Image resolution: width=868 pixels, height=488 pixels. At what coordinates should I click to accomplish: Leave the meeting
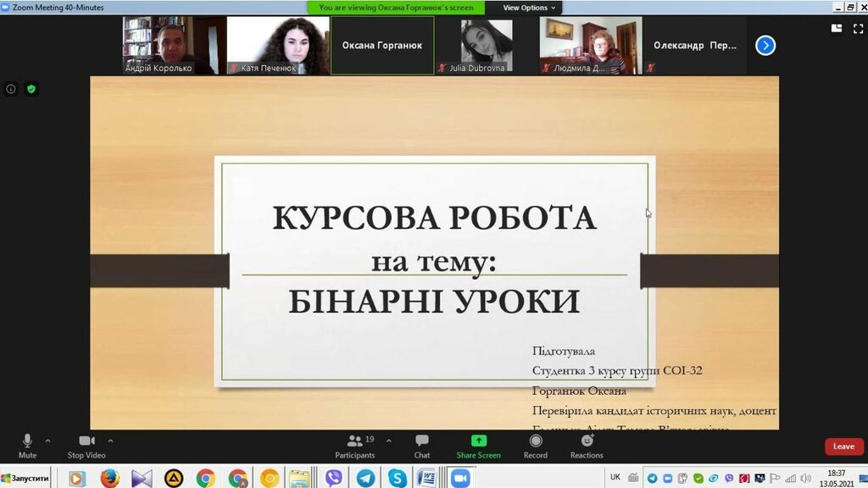point(843,446)
